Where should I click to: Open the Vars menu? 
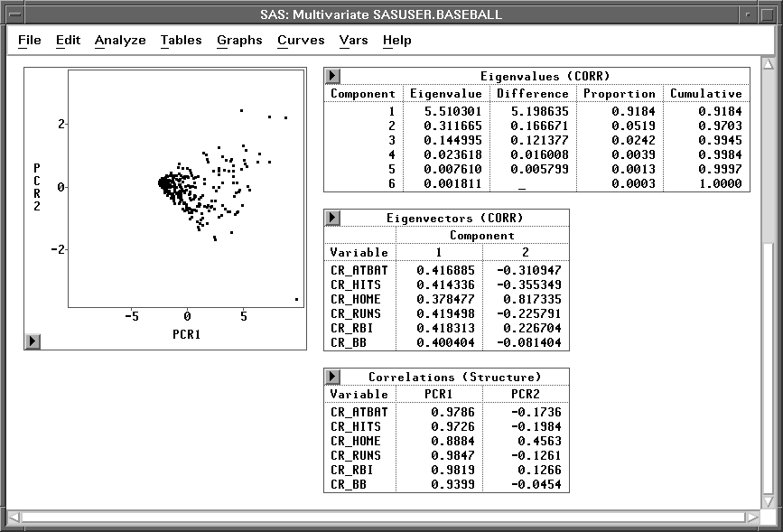[353, 40]
